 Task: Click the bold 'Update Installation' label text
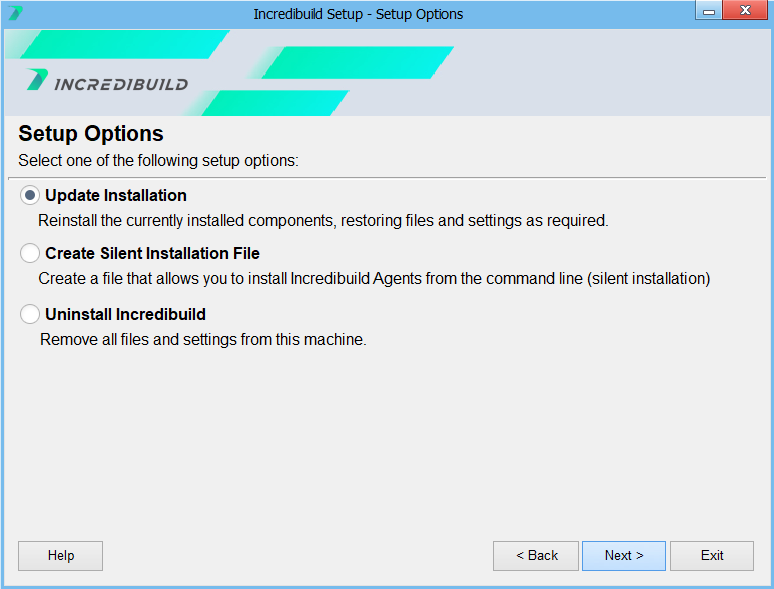pos(116,196)
